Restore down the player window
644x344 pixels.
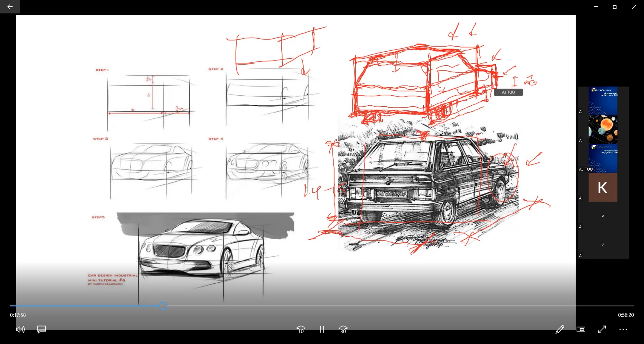pyautogui.click(x=615, y=7)
